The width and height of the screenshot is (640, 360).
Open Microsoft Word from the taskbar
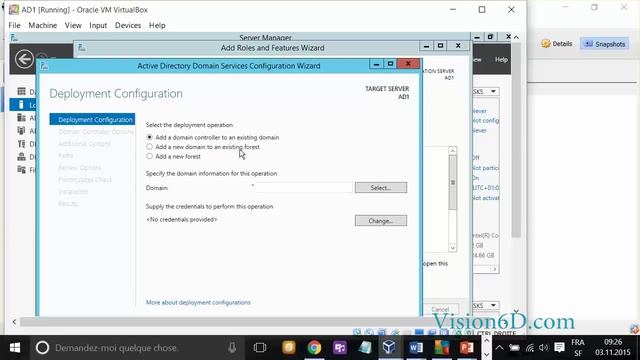point(416,348)
